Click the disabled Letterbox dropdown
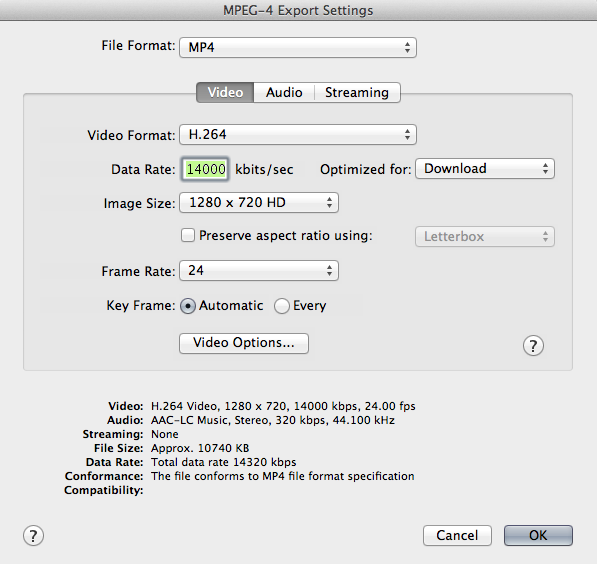 coord(485,237)
